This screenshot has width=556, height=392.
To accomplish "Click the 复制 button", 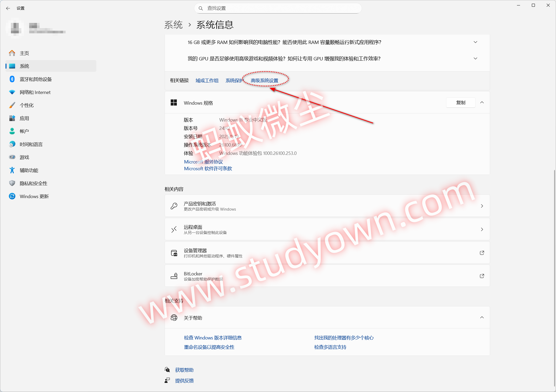I will (x=460, y=102).
